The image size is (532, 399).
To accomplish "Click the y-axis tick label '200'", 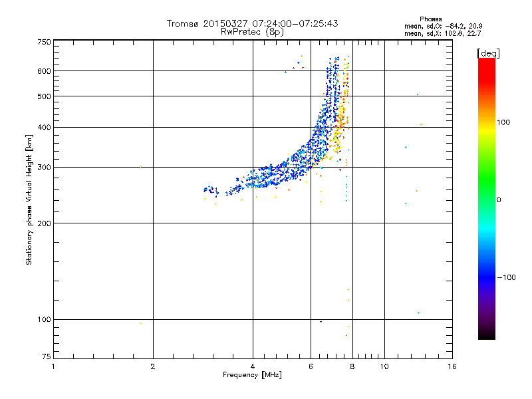I will click(x=44, y=223).
